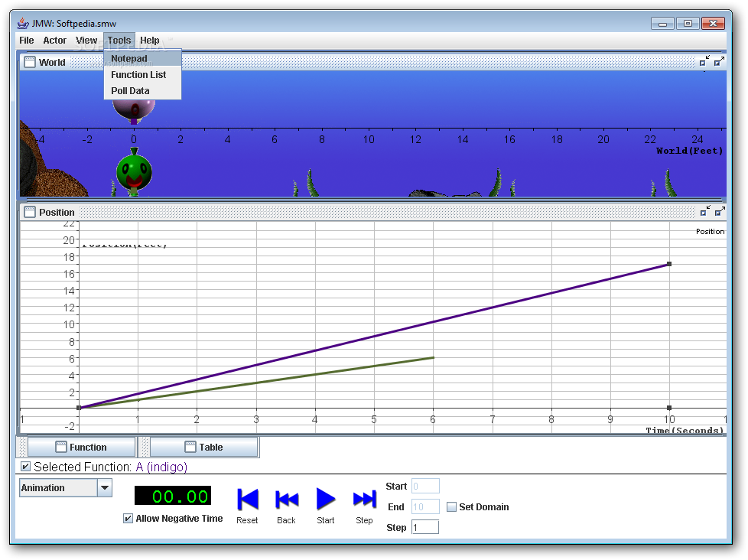Viewport: 748px width, 560px height.
Task: Click the End time input field
Action: coord(425,506)
